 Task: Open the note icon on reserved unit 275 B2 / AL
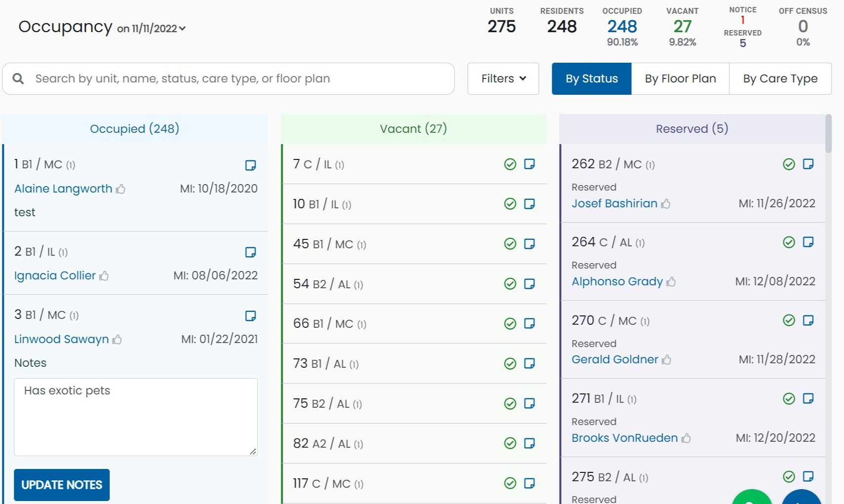(808, 476)
